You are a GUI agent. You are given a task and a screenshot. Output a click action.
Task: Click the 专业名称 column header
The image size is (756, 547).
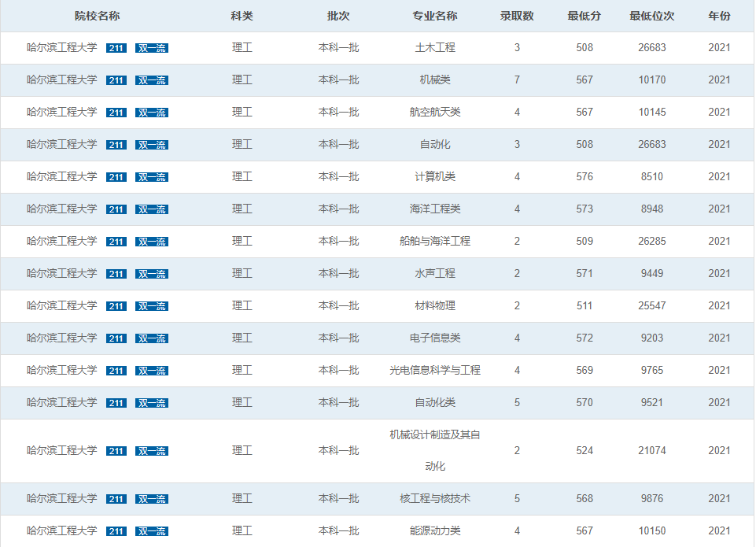[435, 16]
